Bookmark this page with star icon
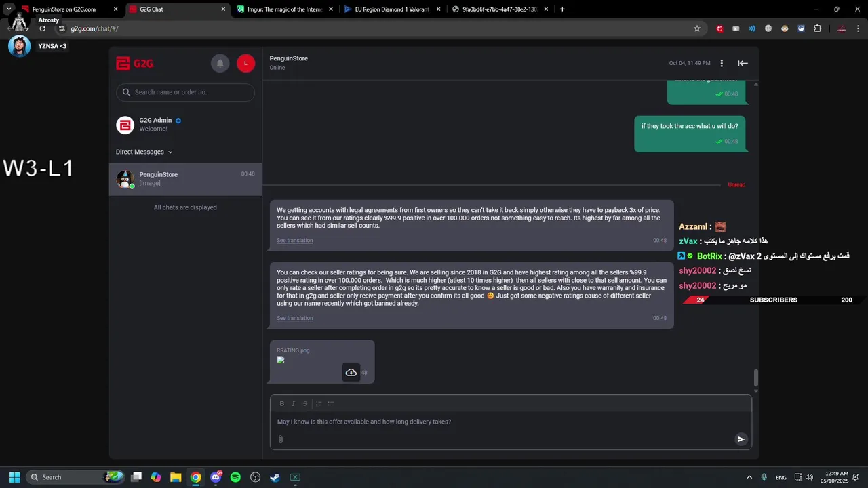868x488 pixels. click(696, 28)
